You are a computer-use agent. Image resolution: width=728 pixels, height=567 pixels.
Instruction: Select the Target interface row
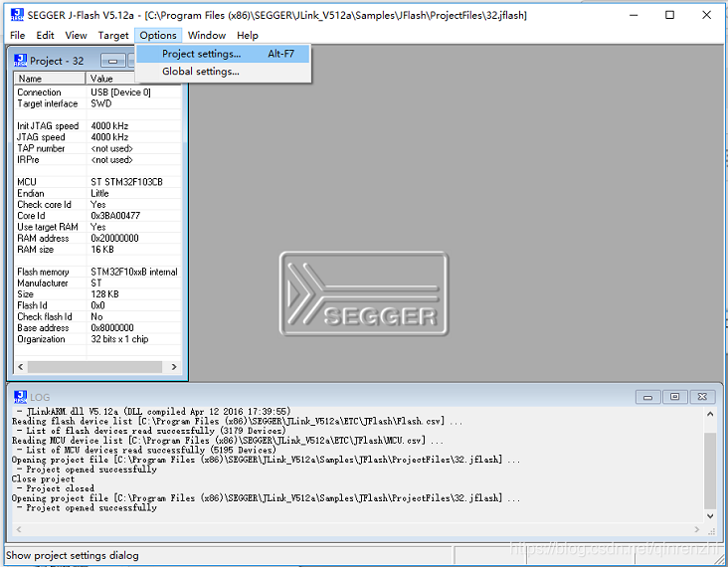(x=97, y=103)
